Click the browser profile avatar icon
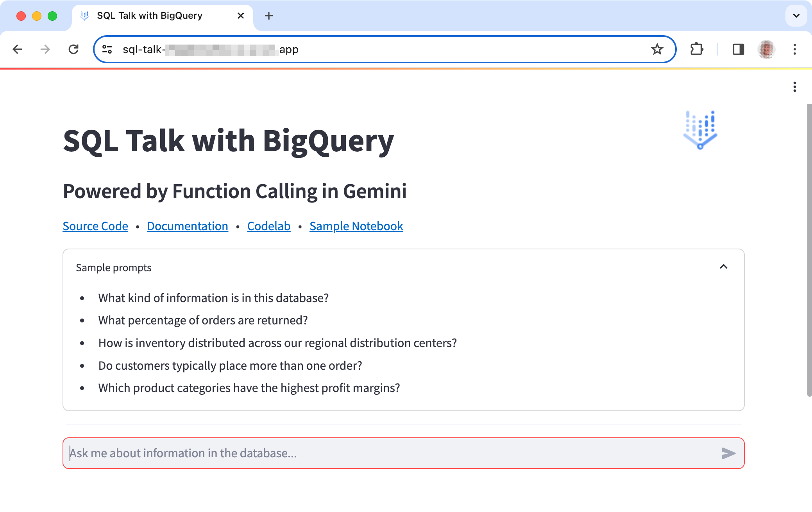Viewport: 812px width, 512px height. coord(766,50)
